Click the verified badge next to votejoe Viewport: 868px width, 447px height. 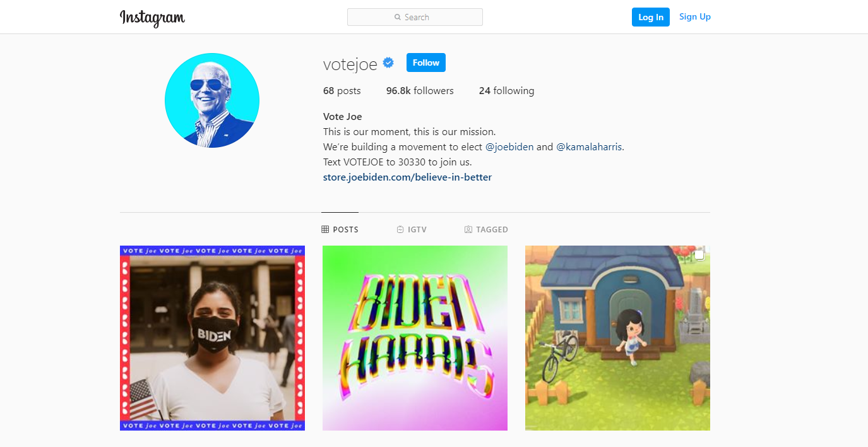(x=389, y=63)
